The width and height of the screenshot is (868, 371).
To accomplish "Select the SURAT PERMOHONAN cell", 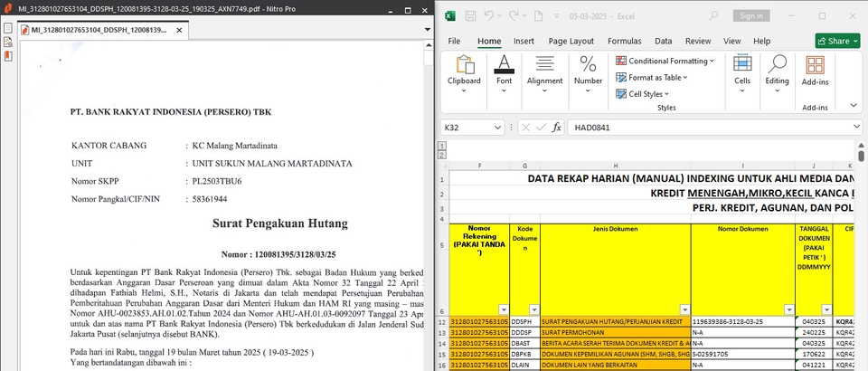I will click(x=616, y=333).
